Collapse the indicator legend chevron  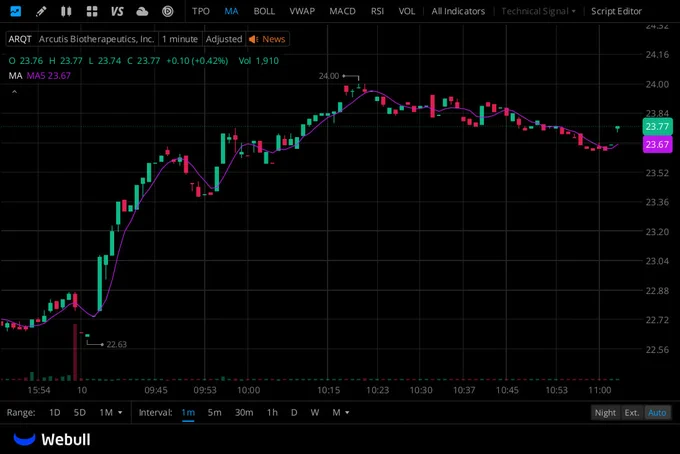pyautogui.click(x=14, y=91)
